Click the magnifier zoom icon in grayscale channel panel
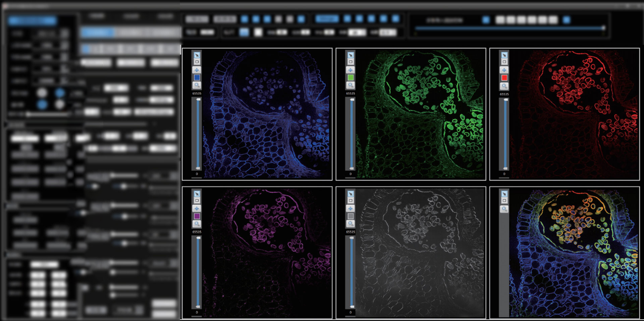 click(x=351, y=224)
